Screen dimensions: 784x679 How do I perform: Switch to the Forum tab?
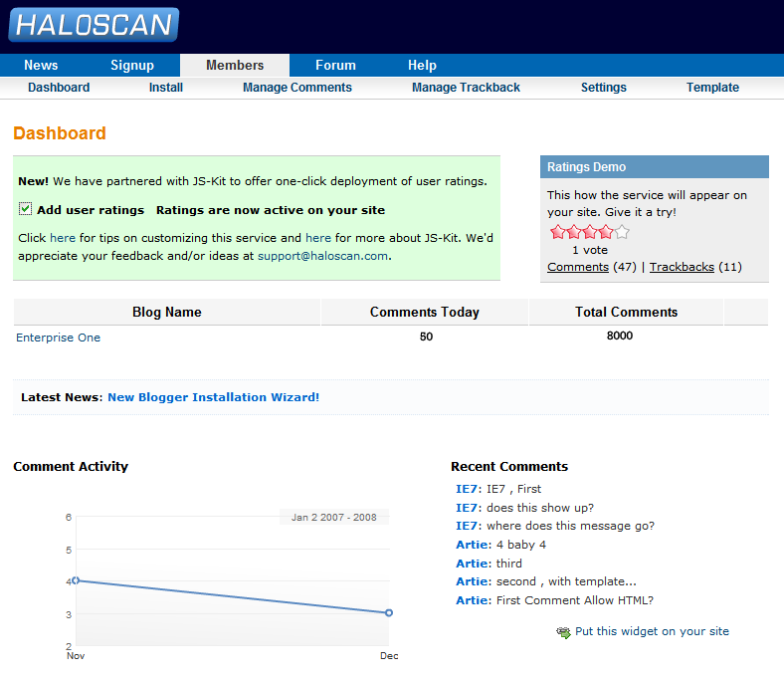pyautogui.click(x=335, y=66)
